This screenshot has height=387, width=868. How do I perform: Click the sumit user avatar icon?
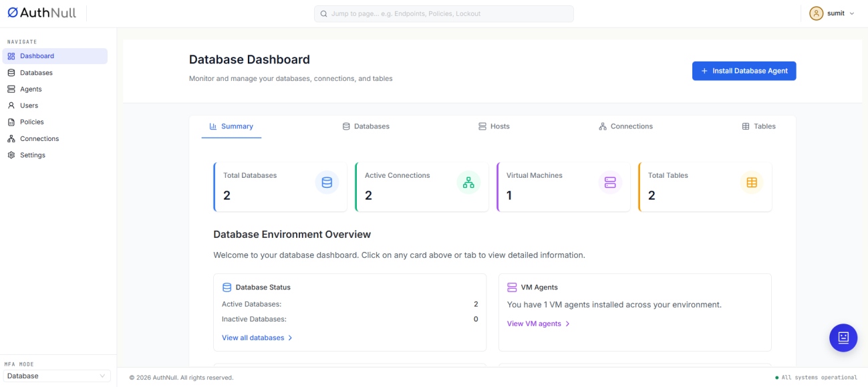pos(816,13)
